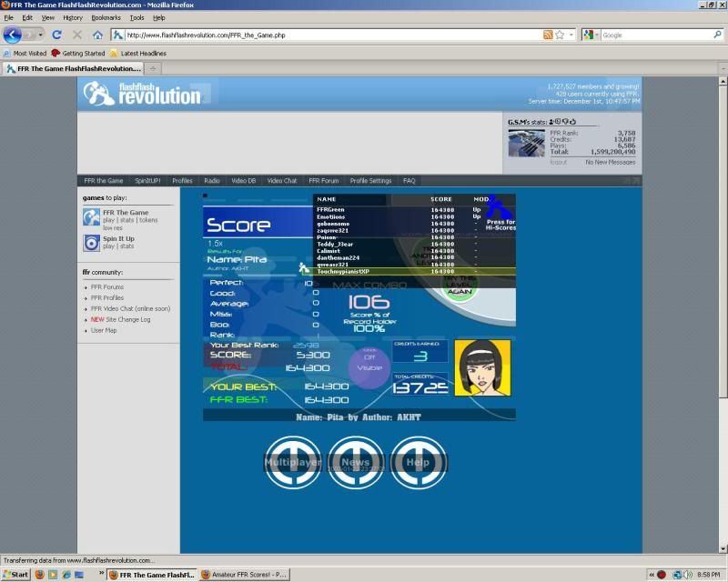Go back with the browser Back arrow

13,35
